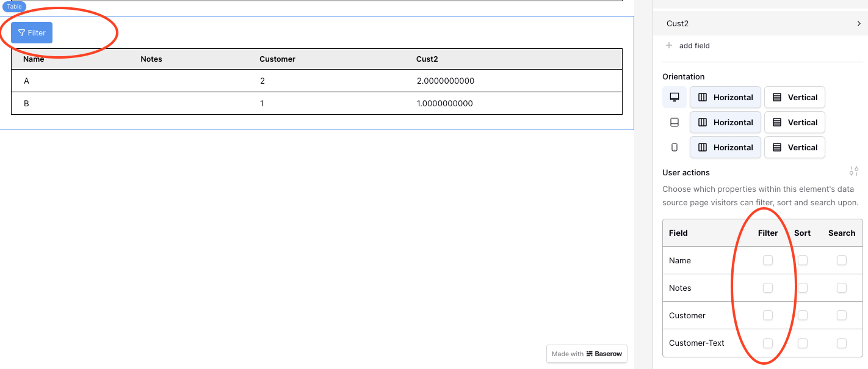Screen dimensions: 868x369
Task: Set tablet orientation to Horizontal
Action: pyautogui.click(x=725, y=122)
